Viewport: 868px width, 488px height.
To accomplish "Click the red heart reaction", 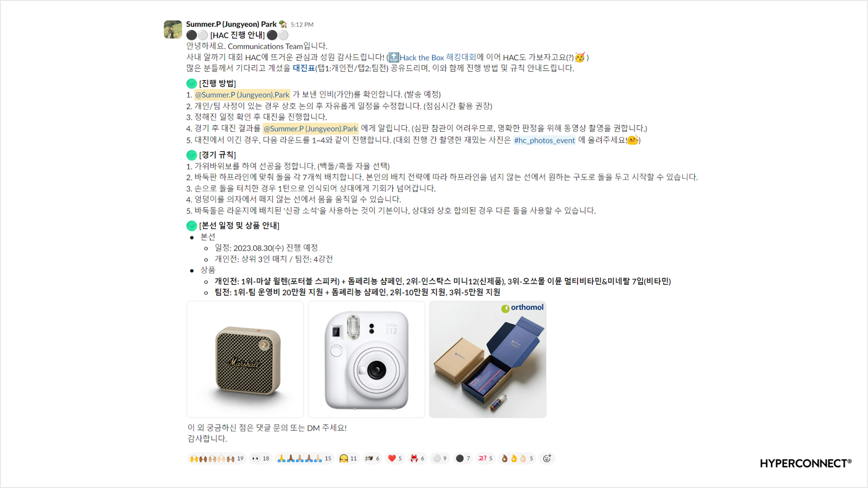I will [395, 459].
